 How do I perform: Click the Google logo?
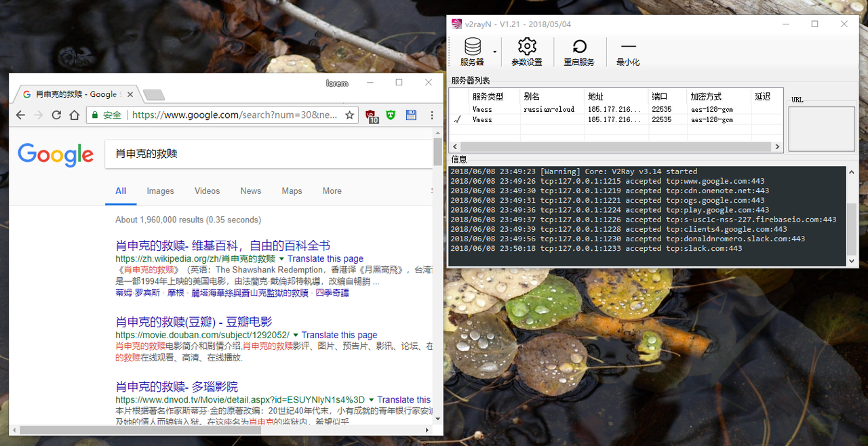pos(56,155)
